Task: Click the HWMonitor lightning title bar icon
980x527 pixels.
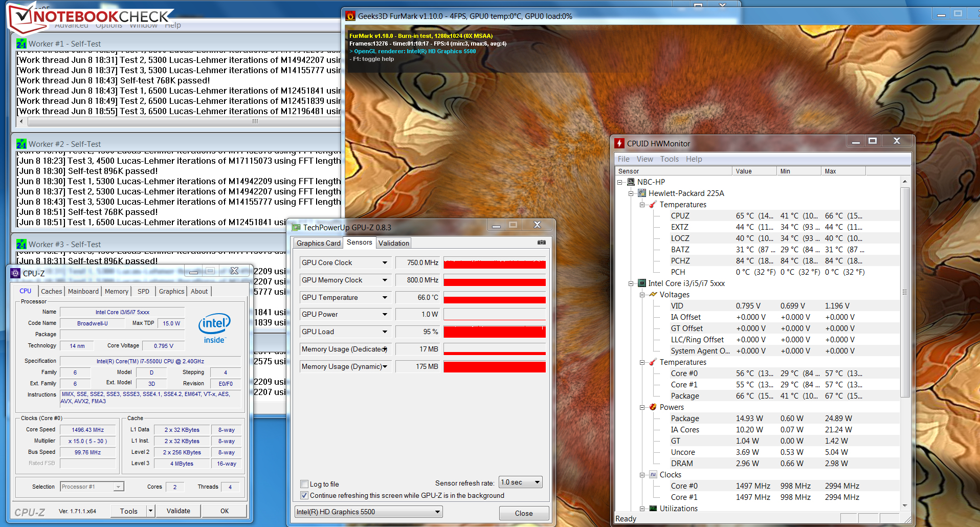Action: (619, 143)
